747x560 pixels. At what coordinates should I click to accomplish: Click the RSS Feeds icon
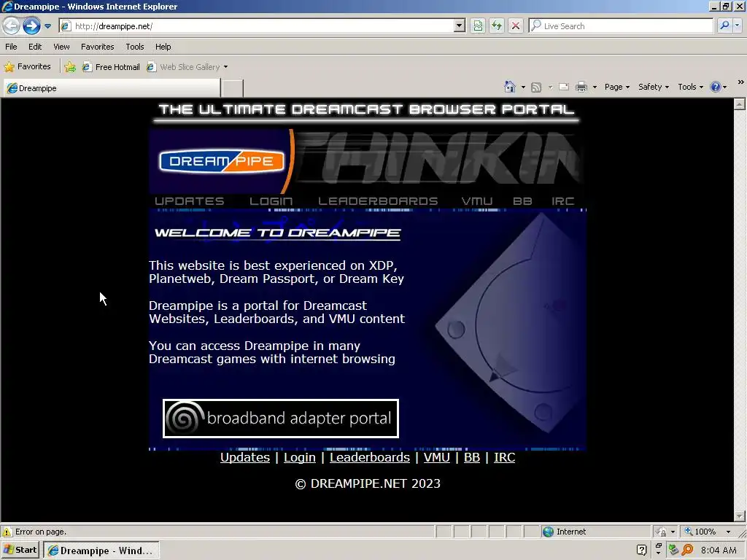[x=536, y=87]
